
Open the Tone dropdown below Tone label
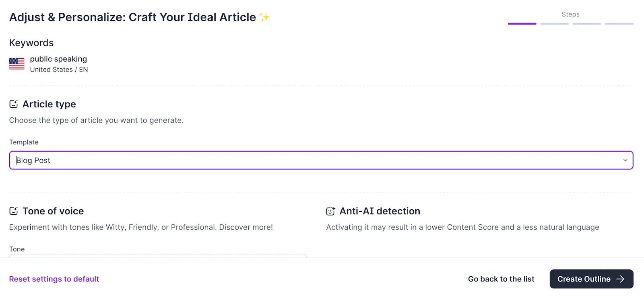158,255
